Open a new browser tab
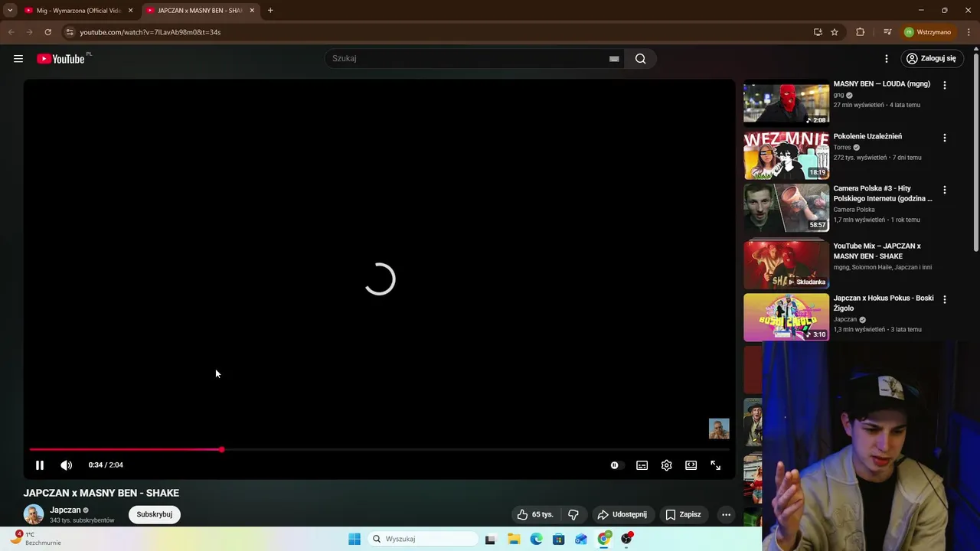Screen dimensions: 980x551 pyautogui.click(x=270, y=11)
